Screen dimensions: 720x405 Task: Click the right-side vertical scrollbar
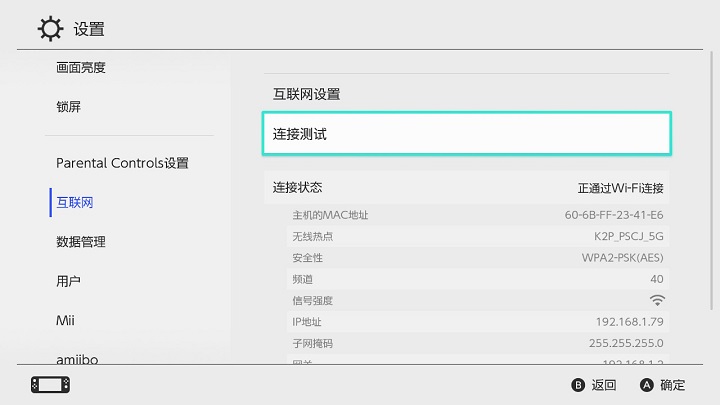712,181
